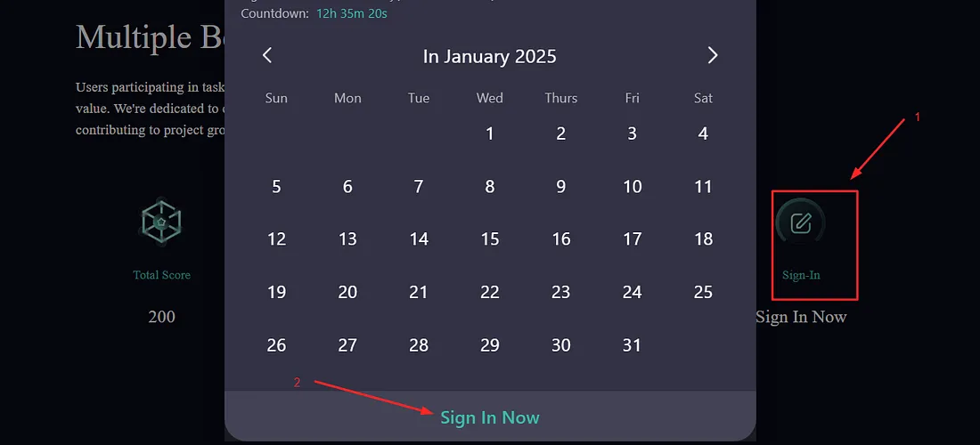Click the date 20 in calendar

click(347, 292)
